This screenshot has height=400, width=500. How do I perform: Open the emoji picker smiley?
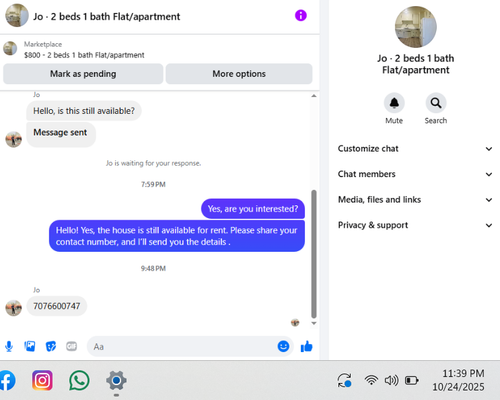tap(283, 346)
